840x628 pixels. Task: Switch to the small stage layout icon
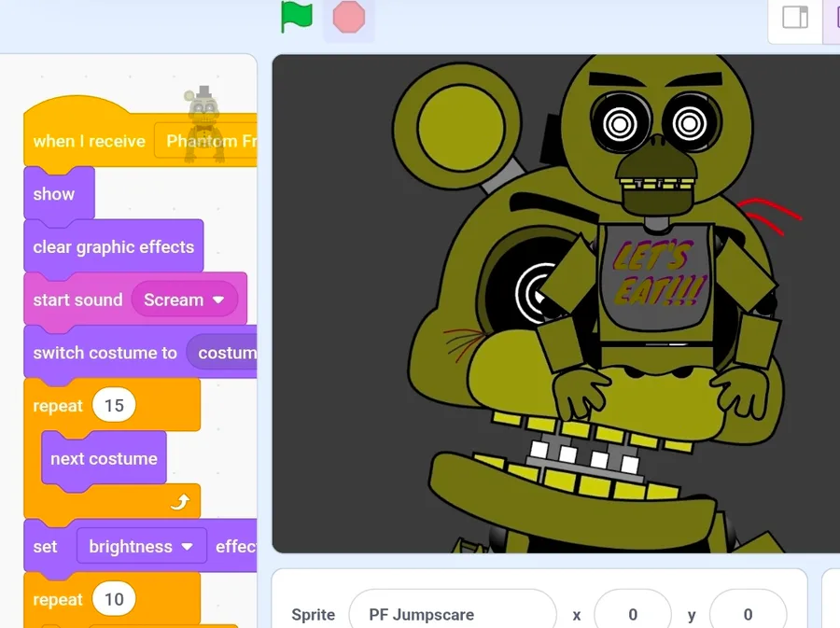tap(795, 17)
